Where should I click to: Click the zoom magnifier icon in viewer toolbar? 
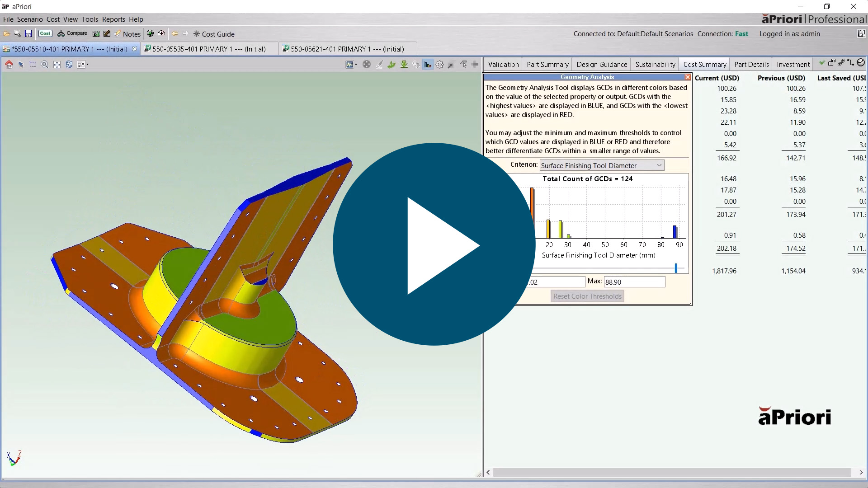coord(44,65)
